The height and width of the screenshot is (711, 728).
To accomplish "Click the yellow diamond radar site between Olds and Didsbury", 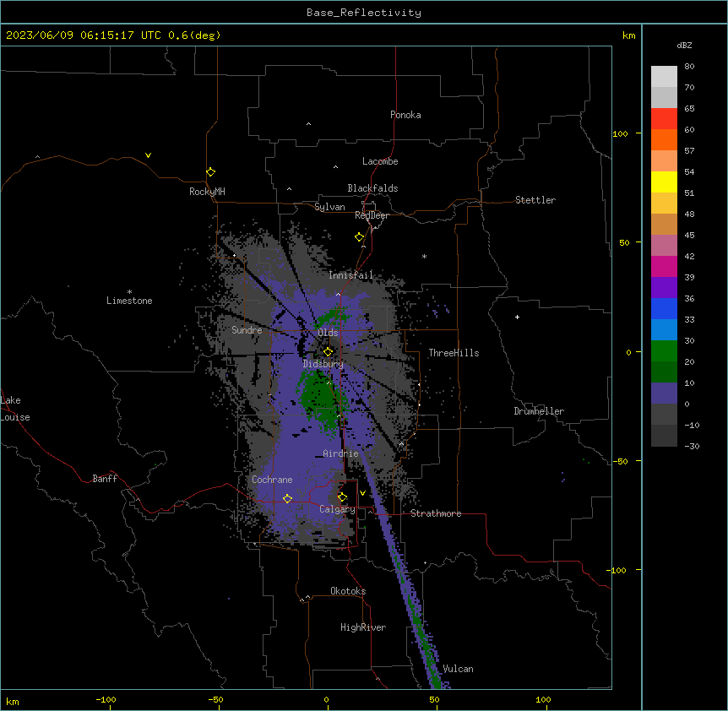I will pyautogui.click(x=328, y=352).
